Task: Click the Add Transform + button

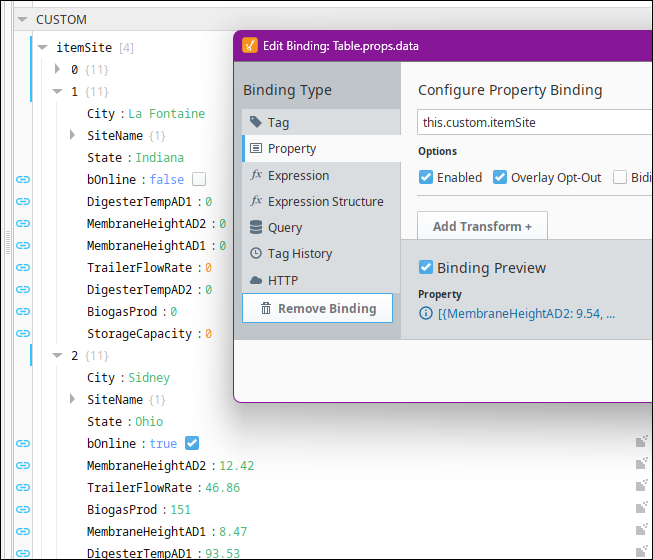Action: pos(482,226)
